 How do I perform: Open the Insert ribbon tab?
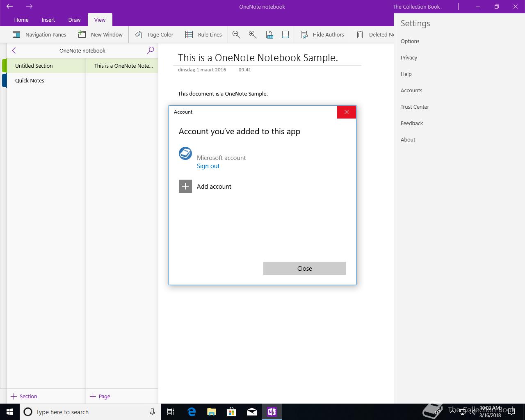[48, 20]
